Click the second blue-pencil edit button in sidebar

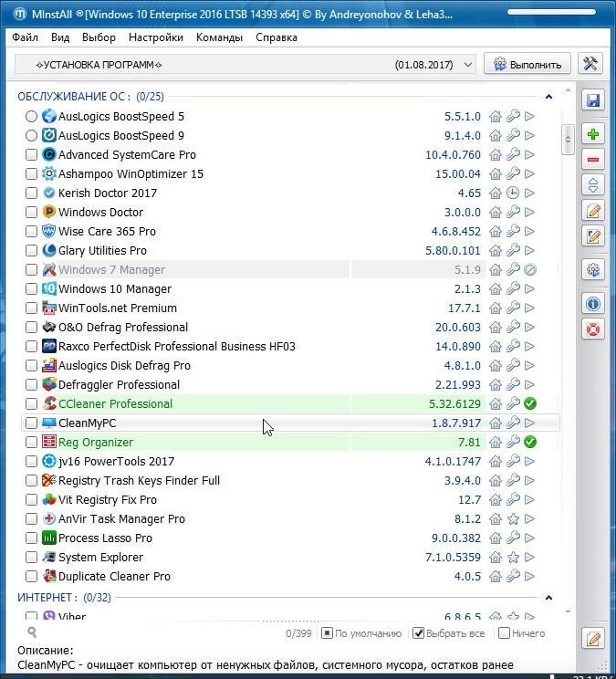592,236
